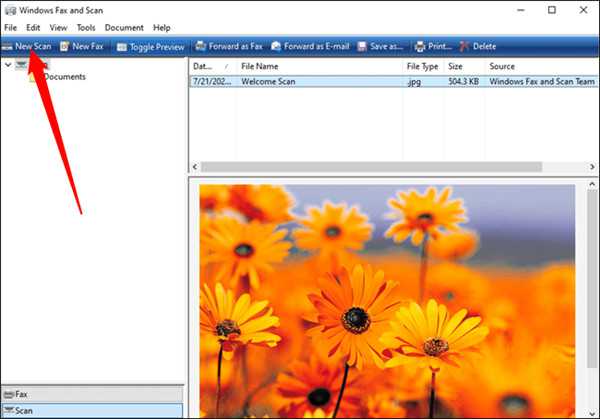This screenshot has width=600, height=419.
Task: Click the Save as floppy disk icon
Action: [362, 47]
